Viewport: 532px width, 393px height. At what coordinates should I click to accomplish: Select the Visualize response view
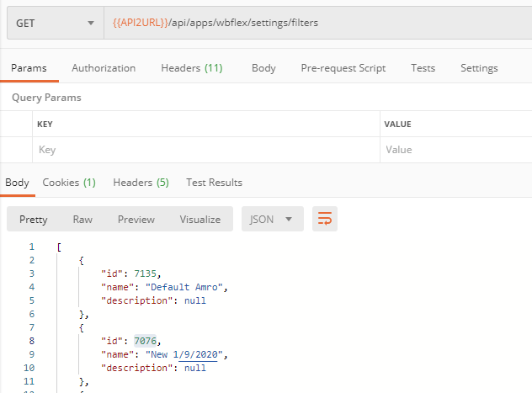pyautogui.click(x=199, y=220)
